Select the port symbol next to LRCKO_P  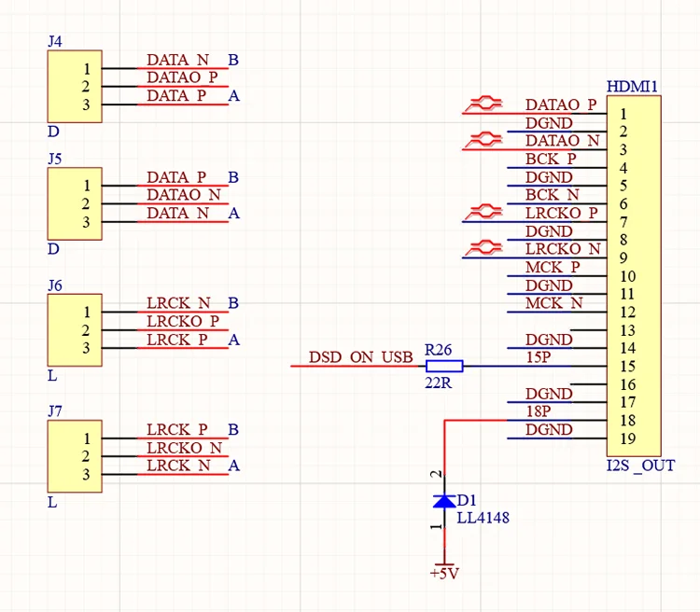tap(483, 212)
